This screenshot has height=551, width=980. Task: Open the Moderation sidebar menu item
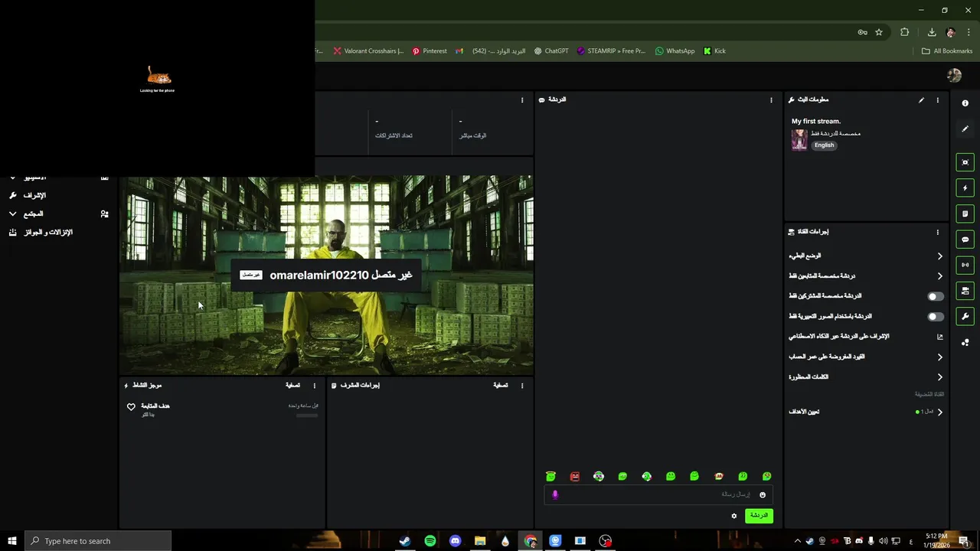pyautogui.click(x=34, y=195)
